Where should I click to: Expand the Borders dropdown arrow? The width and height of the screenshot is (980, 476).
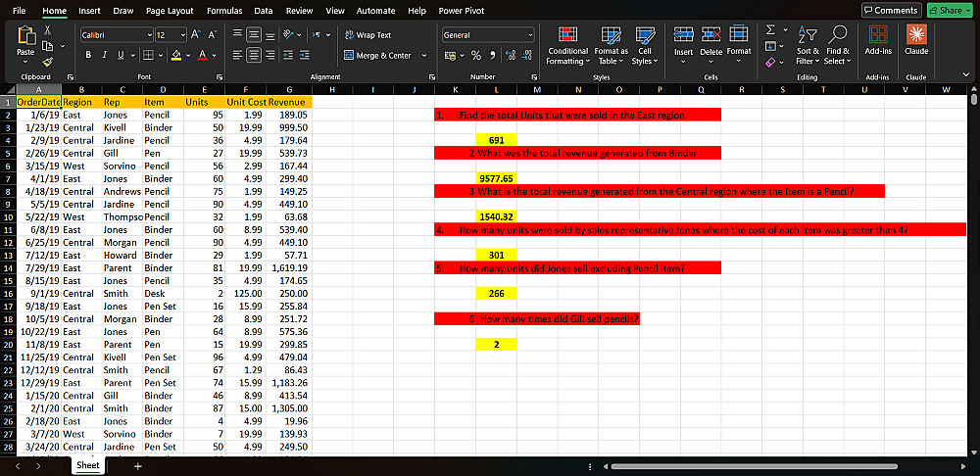160,56
